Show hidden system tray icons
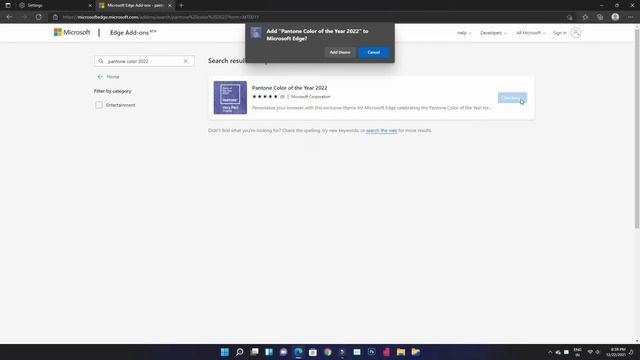 coord(550,352)
